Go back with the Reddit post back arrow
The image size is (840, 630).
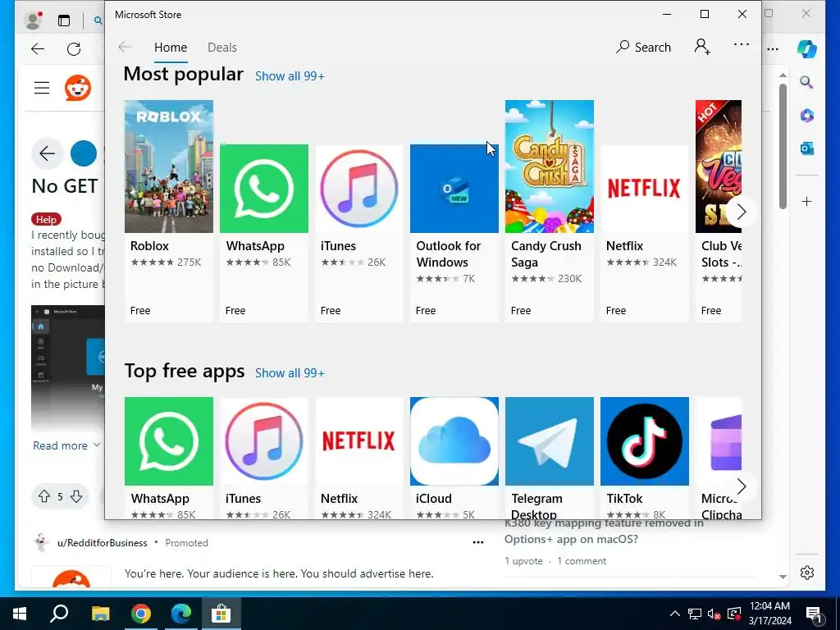tap(47, 153)
